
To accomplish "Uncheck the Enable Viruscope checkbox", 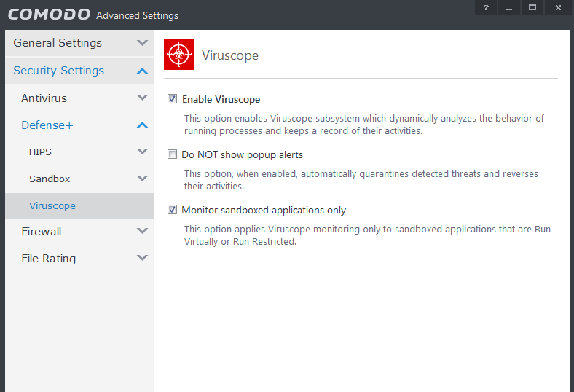I will coord(173,99).
